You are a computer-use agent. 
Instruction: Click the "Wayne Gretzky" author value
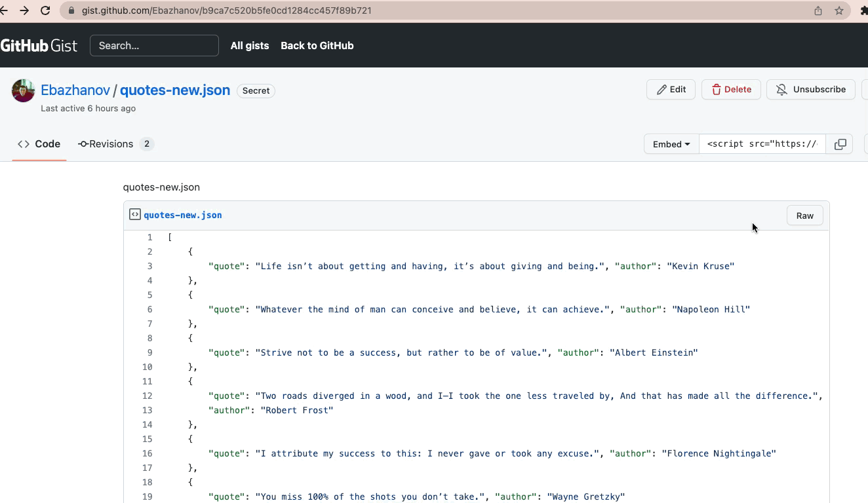586,496
